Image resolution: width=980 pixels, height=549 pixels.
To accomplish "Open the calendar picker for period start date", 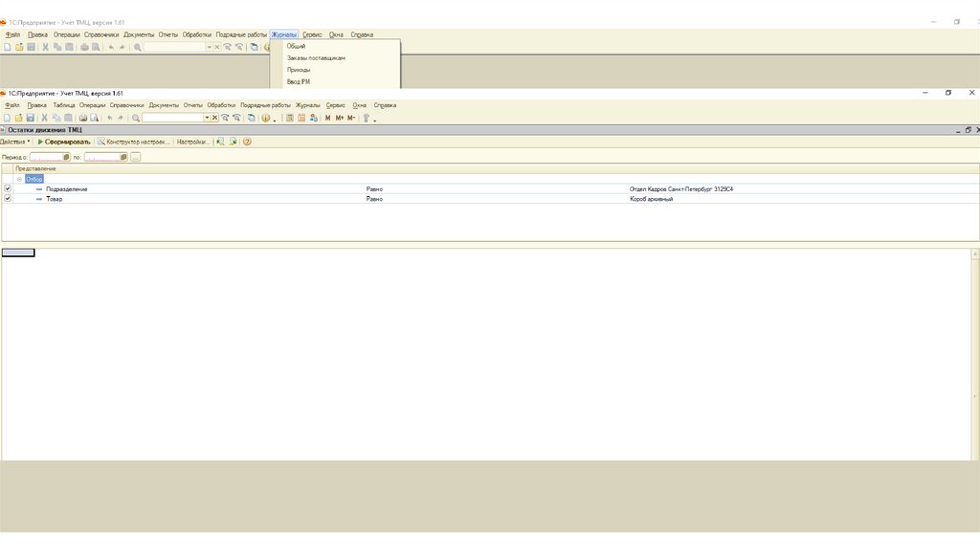I will tap(66, 157).
